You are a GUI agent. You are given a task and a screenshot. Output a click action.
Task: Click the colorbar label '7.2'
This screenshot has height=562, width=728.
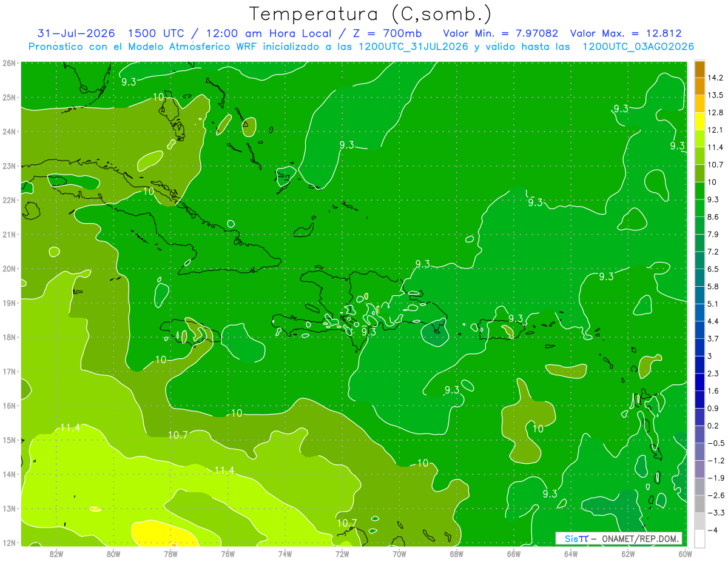click(x=713, y=251)
